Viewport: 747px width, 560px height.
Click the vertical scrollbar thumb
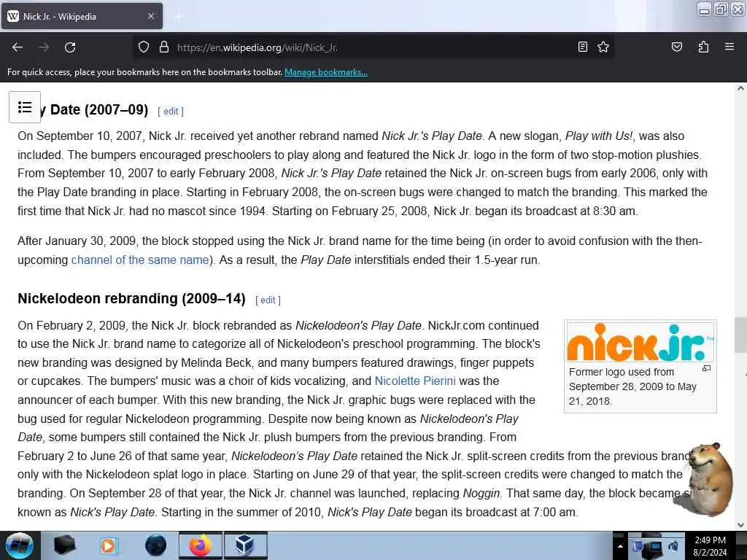tap(740, 335)
